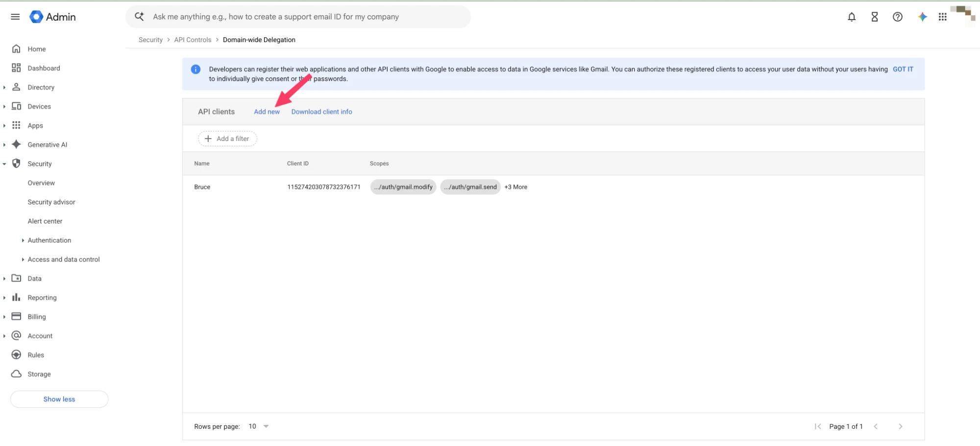Screen dimensions: 980x446
Task: Expand the Data section arrow
Action: pyautogui.click(x=4, y=279)
